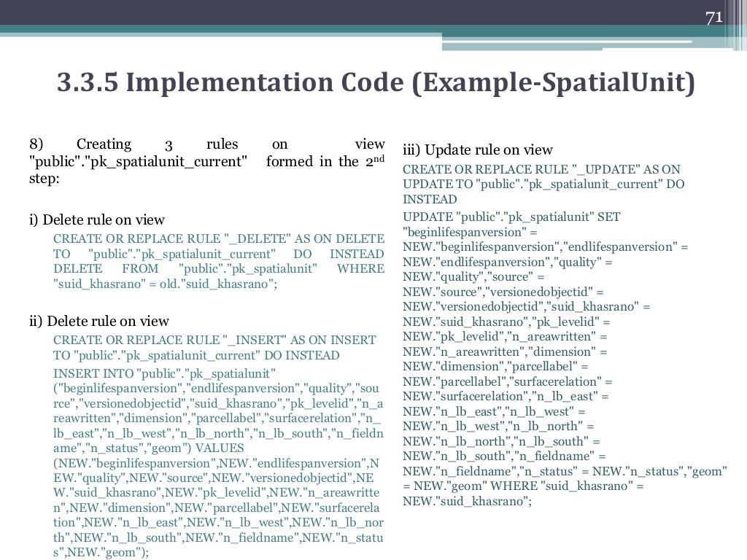Click the line 'UPDATE TO "public"."pk_spatialunit_current" DO'
The height and width of the screenshot is (560, 747).
pyautogui.click(x=543, y=184)
